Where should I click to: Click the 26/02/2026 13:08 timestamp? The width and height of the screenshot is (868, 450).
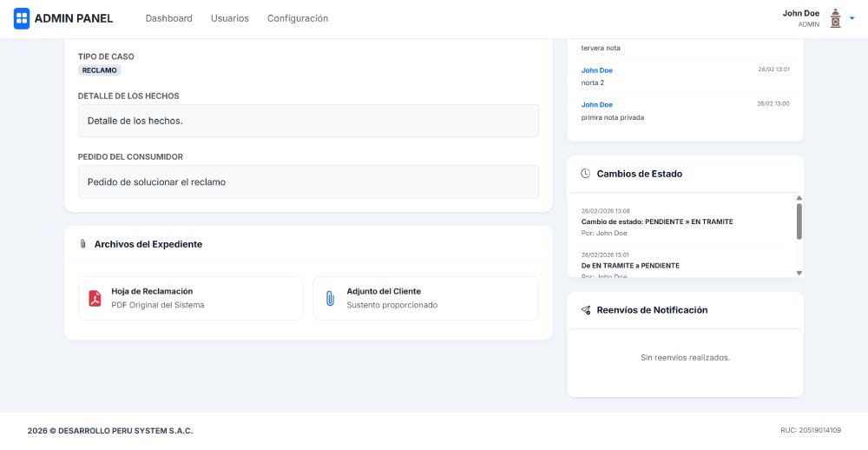coord(606,211)
